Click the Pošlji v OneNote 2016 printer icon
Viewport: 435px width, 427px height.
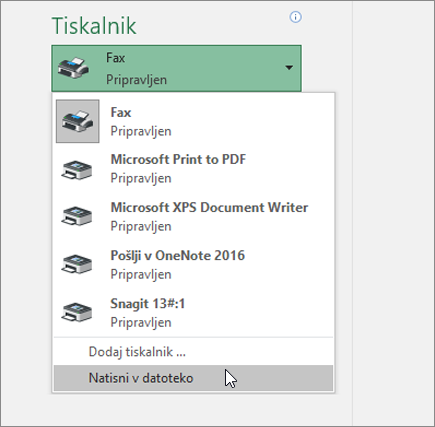tap(77, 264)
